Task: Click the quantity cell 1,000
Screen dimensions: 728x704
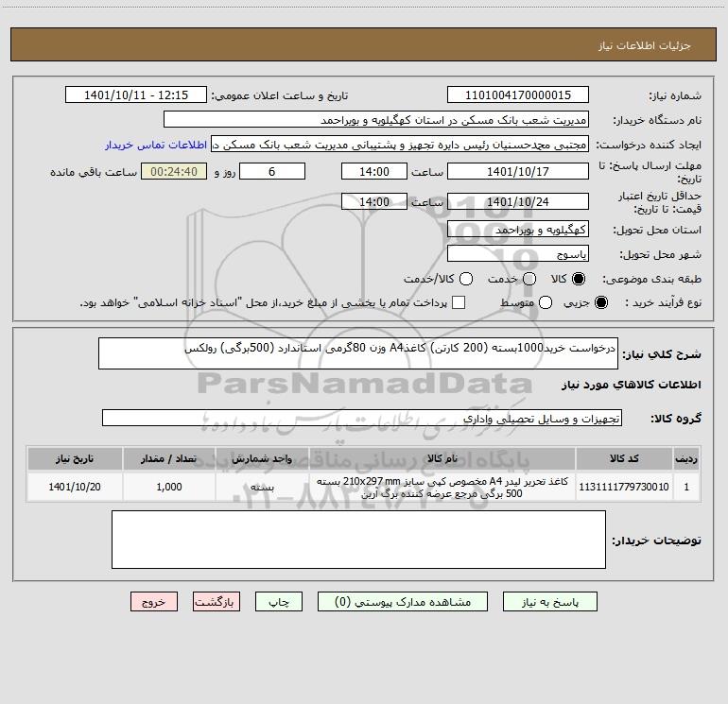Action: pyautogui.click(x=169, y=487)
